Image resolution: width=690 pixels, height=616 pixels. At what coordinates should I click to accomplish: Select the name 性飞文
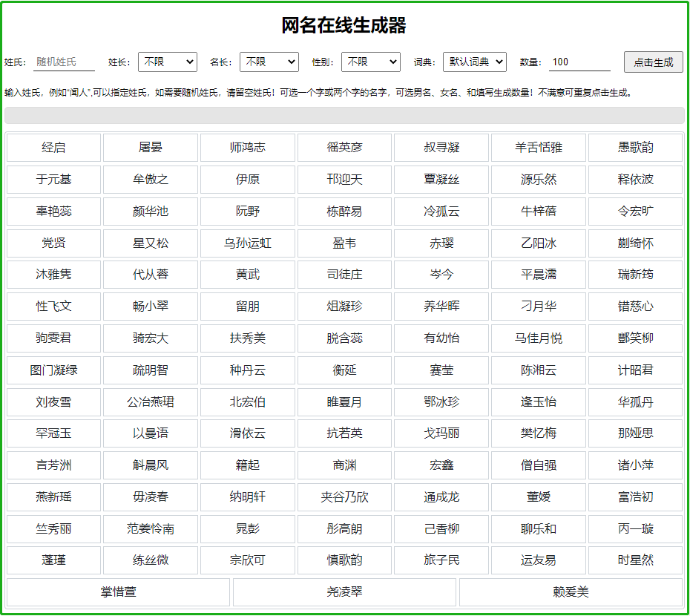pyautogui.click(x=53, y=307)
